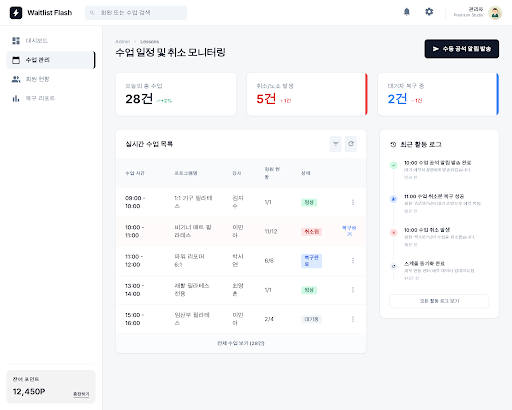Image resolution: width=512 pixels, height=410 pixels.
Task: Click the 11:00 - 12:00 time cell
Action: [x=134, y=261]
